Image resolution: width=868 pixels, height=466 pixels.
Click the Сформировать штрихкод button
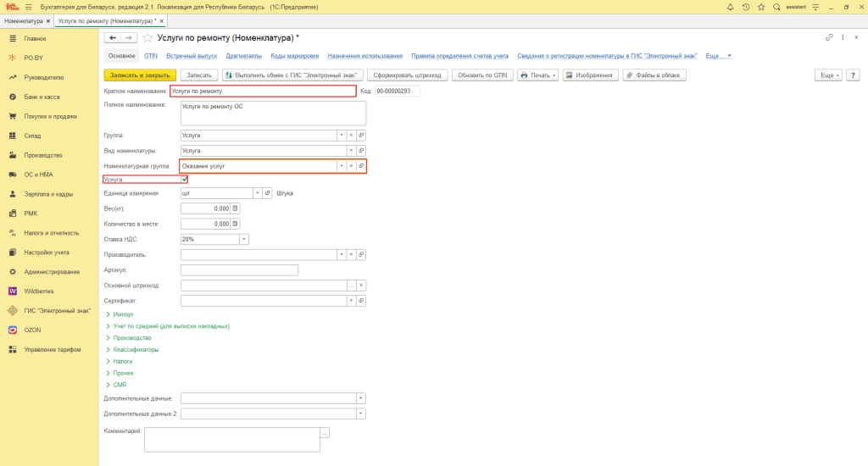point(407,75)
